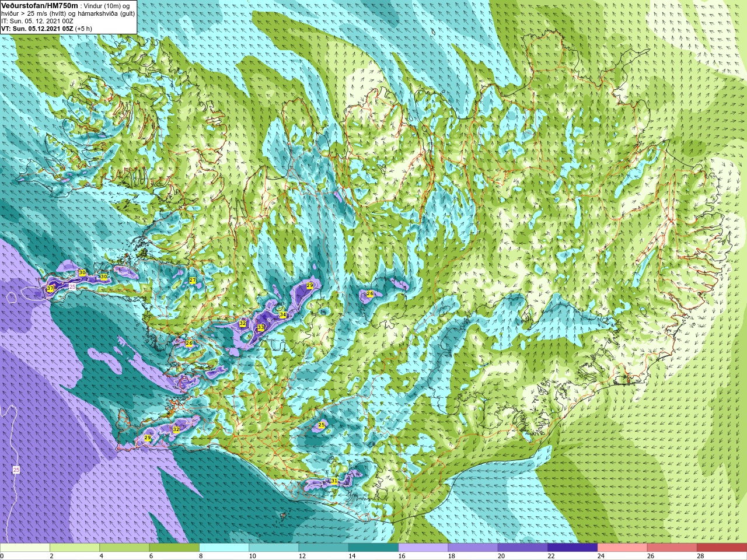Select the 'Vindur (10m) og' header text
The image size is (747, 560).
[x=107, y=6]
